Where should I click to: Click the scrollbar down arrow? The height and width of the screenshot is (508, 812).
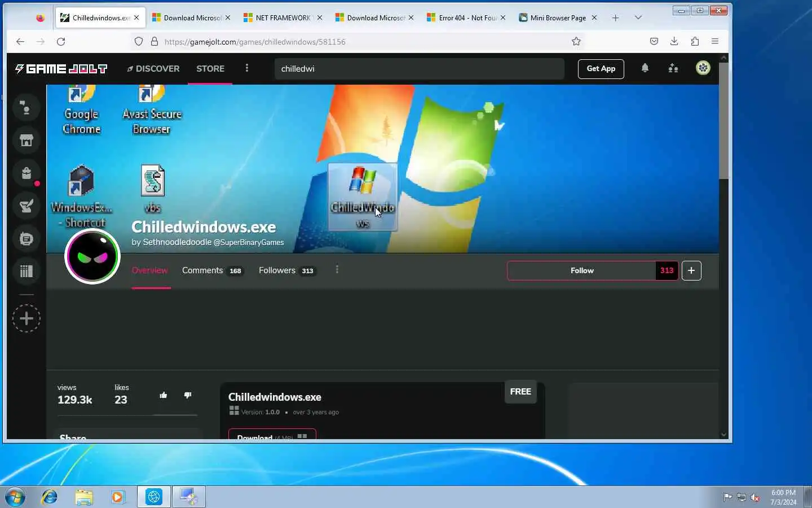tap(724, 435)
